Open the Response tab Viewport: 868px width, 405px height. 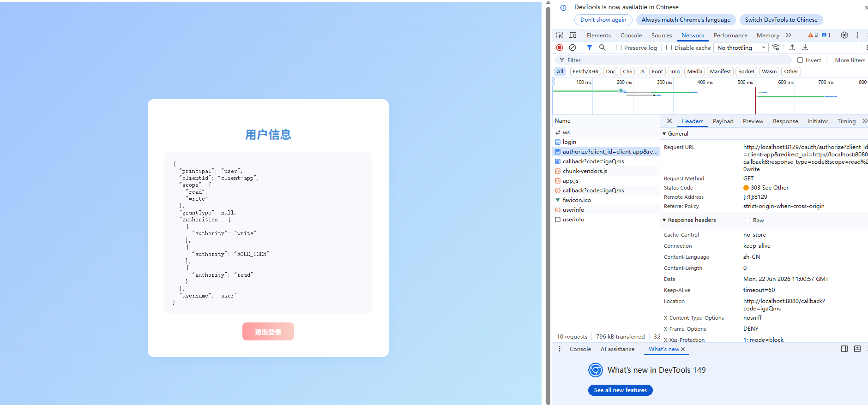pyautogui.click(x=785, y=121)
